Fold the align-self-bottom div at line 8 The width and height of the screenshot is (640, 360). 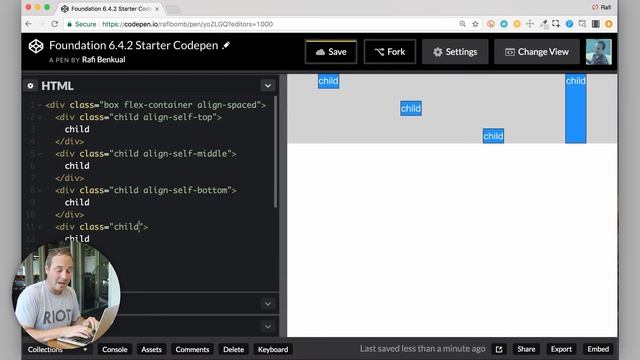pos(40,191)
